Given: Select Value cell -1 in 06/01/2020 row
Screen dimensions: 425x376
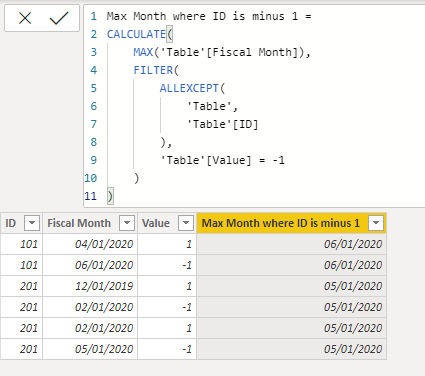Looking at the screenshot, I should pyautogui.click(x=167, y=265).
